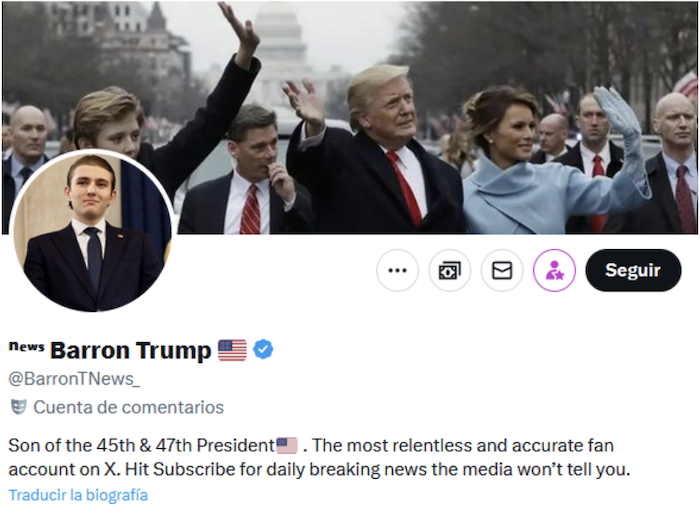
Task: Click the blue verified checkmark badge
Action: click(263, 349)
